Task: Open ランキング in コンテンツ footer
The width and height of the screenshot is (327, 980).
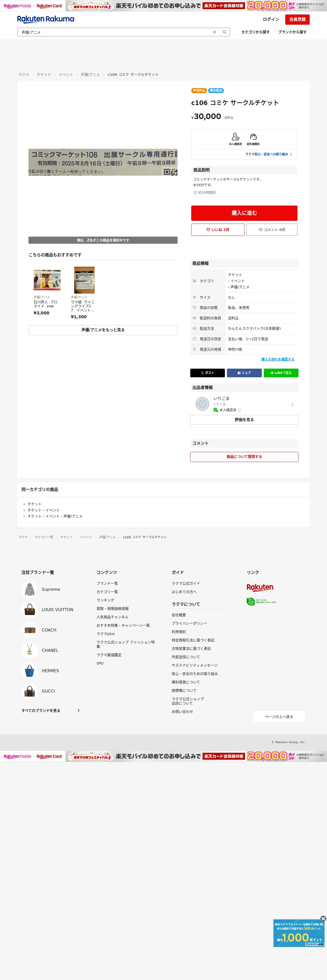Action: tap(105, 600)
